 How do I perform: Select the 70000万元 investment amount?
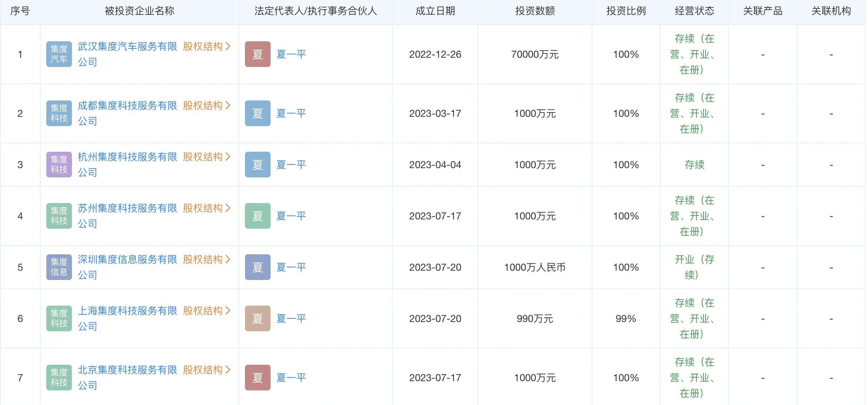(535, 54)
